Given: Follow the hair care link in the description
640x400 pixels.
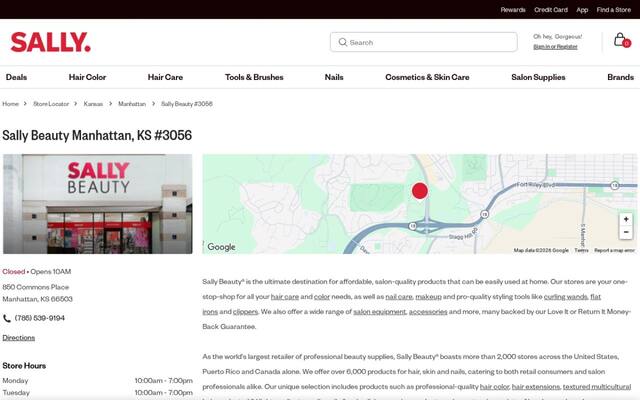Looking at the screenshot, I should coord(285,297).
